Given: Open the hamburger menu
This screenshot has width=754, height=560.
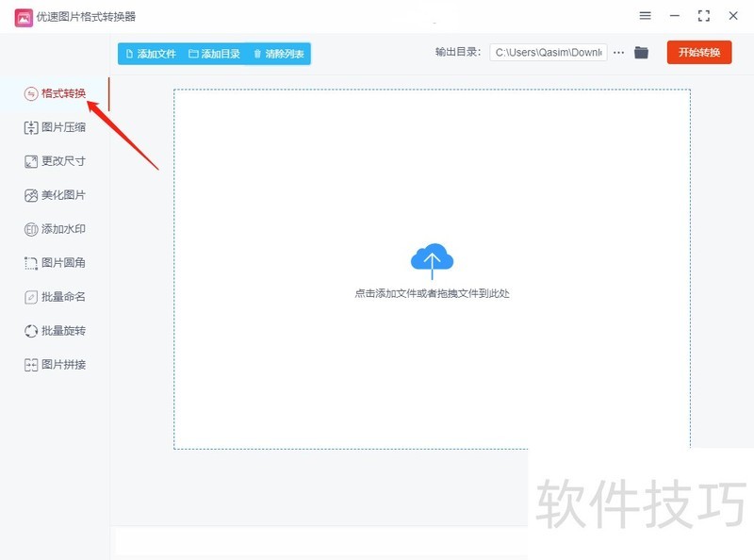Looking at the screenshot, I should click(645, 15).
